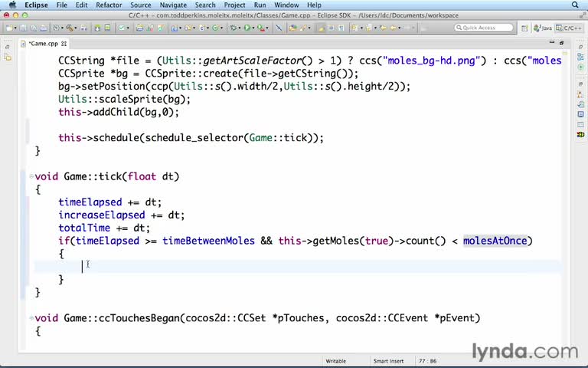
Task: Open the Back history dropdown arrow
Action: (400, 28)
